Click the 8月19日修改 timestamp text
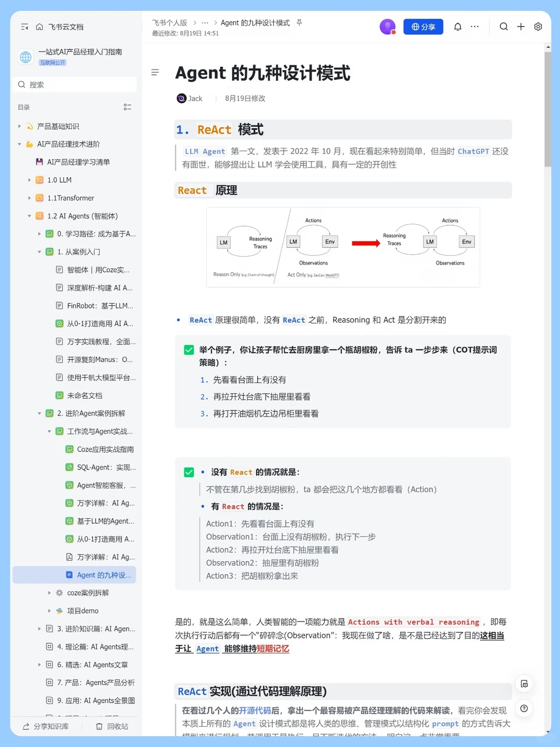 (245, 99)
